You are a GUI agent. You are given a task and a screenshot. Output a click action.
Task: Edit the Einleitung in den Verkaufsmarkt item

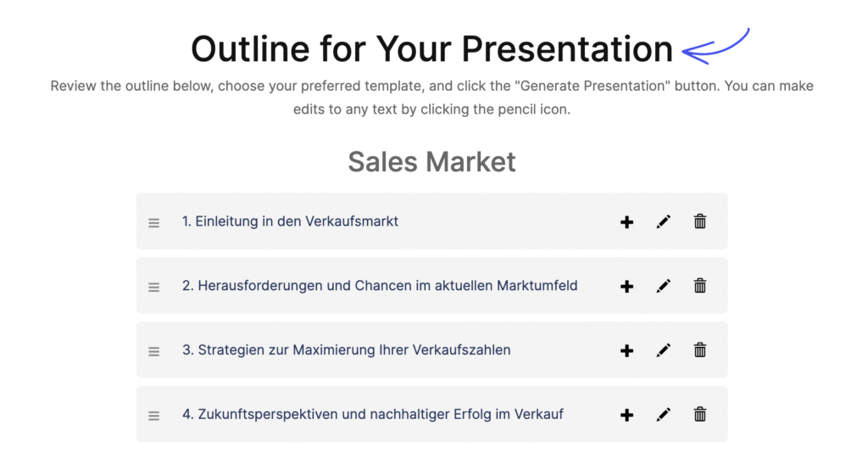pyautogui.click(x=663, y=221)
